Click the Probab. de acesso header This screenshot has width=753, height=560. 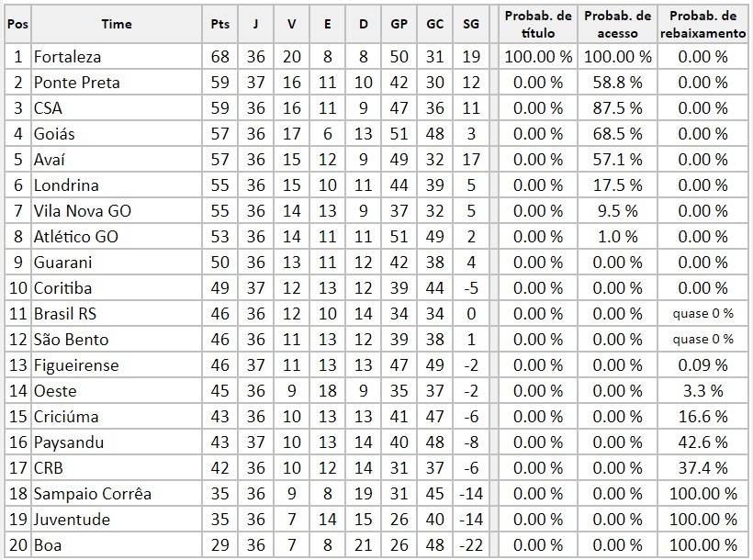tap(618, 24)
